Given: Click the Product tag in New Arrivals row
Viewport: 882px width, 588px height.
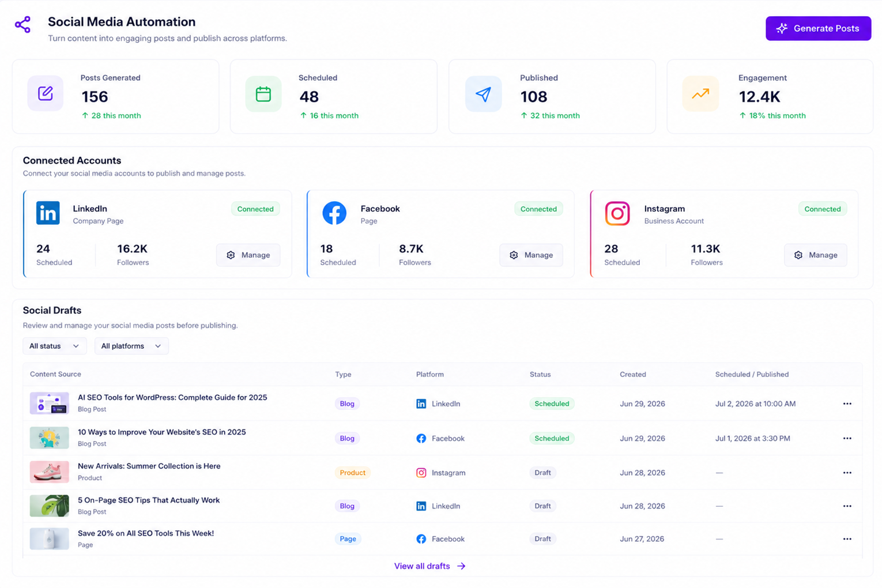Looking at the screenshot, I should coord(353,473).
